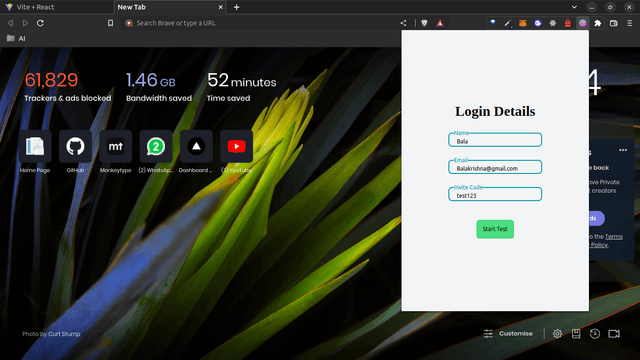Open the GitHub shortcut tile
640x360 pixels.
pos(75,147)
